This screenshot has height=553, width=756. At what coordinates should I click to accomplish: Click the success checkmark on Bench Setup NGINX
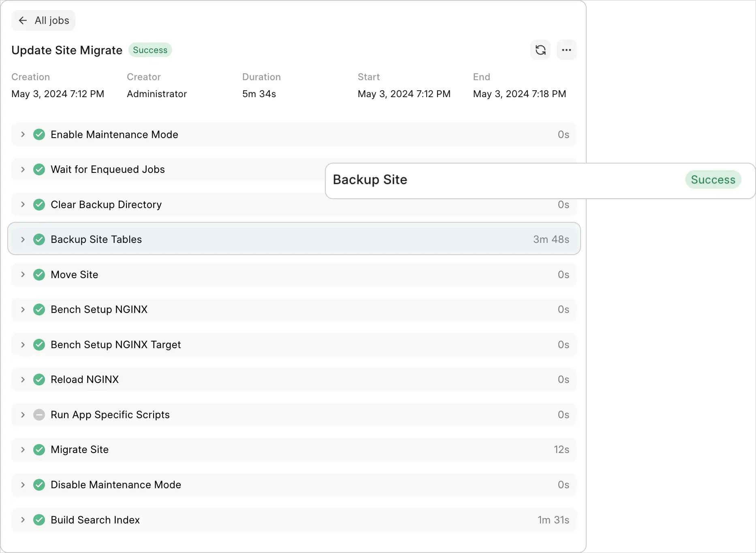click(39, 309)
